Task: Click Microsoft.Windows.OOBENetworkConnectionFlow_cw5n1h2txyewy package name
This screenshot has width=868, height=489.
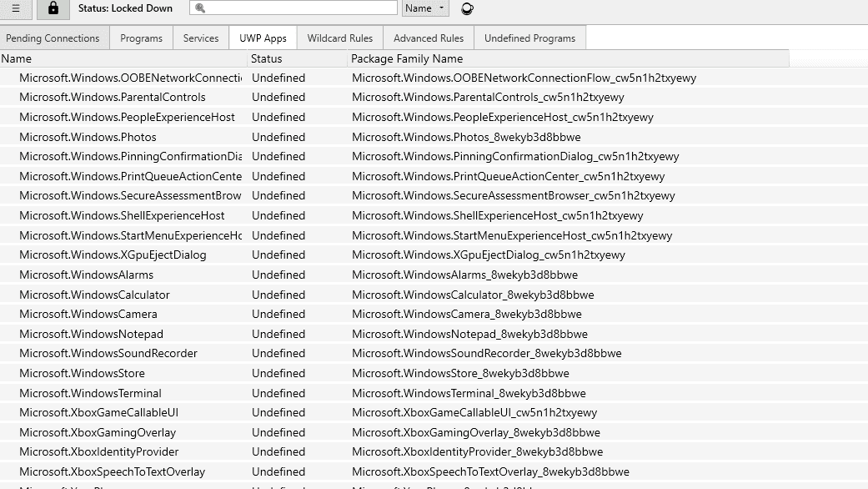Action: click(524, 78)
